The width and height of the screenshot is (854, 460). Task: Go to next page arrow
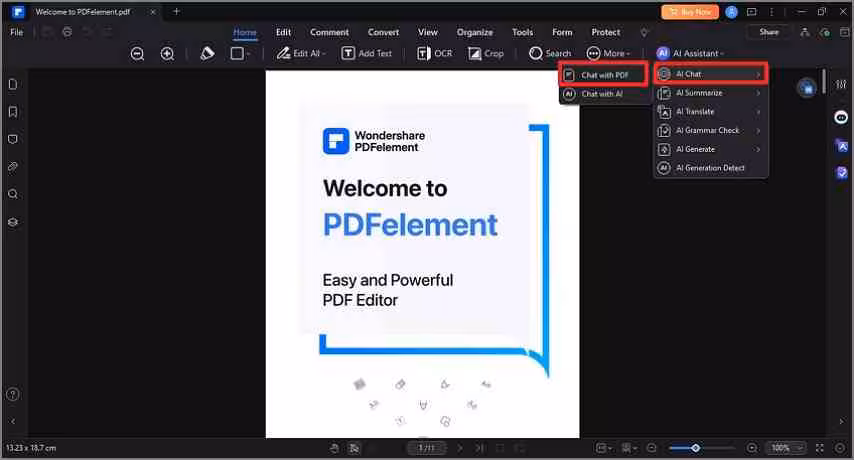pos(460,448)
